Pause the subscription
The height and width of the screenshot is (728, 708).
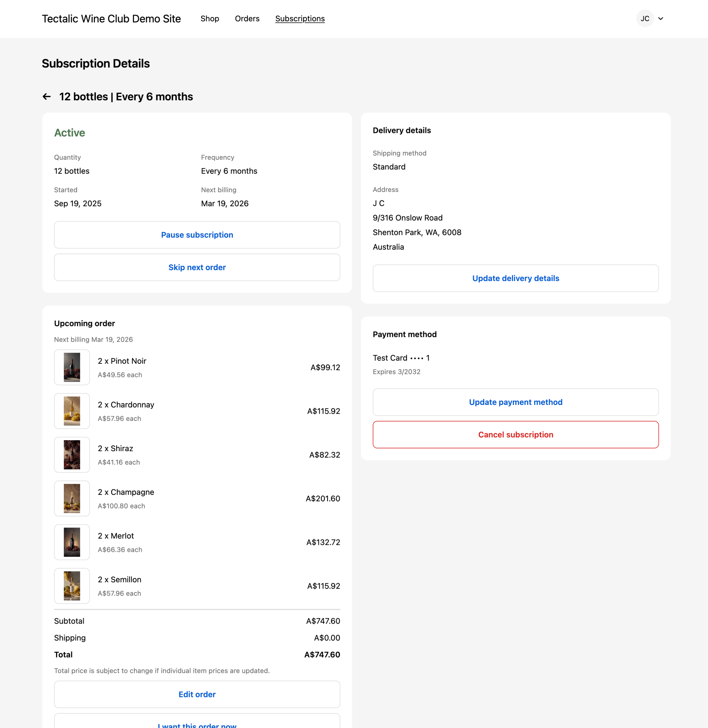coord(197,235)
